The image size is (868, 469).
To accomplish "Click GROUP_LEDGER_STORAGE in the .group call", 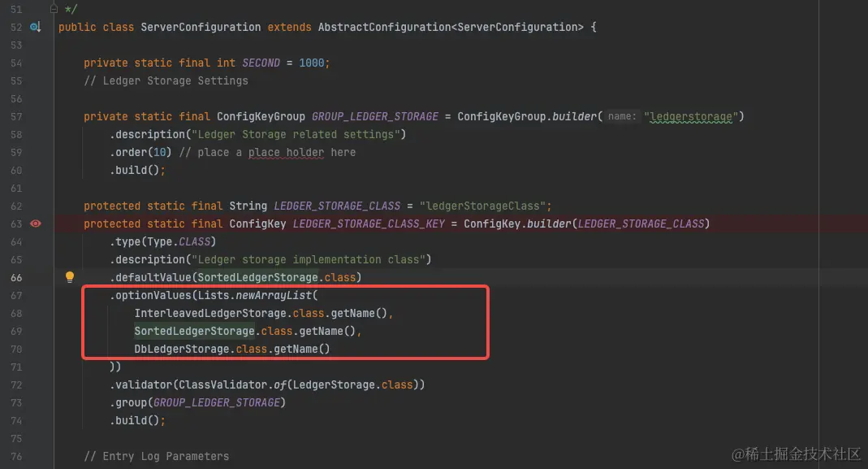I will [x=217, y=402].
